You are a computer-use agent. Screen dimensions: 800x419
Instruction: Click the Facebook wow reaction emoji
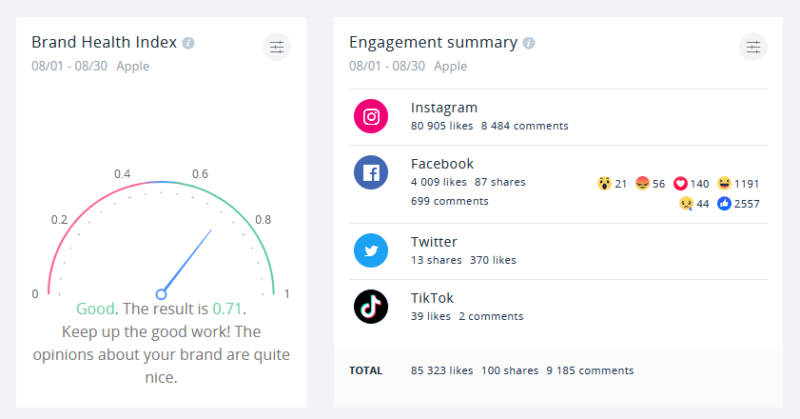[604, 184]
